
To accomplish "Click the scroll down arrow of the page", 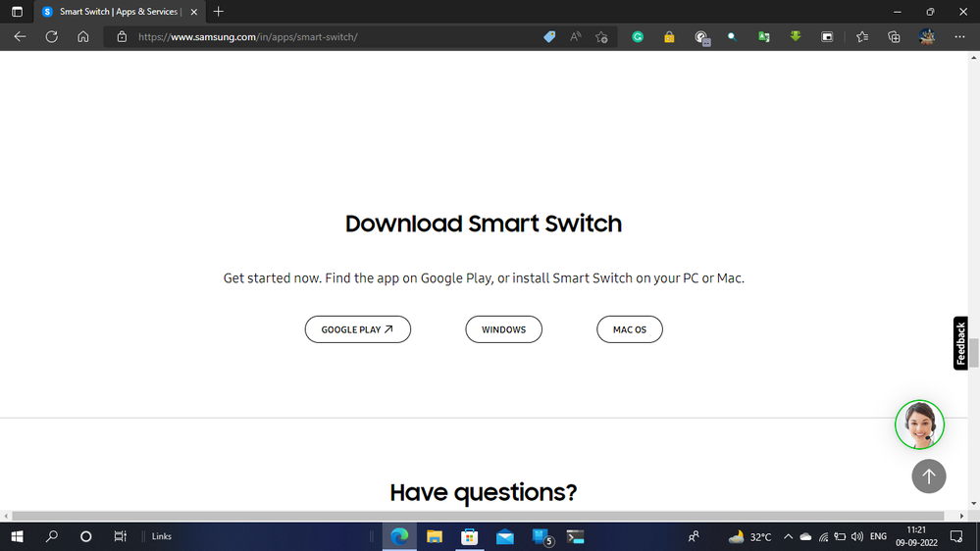I will point(974,504).
